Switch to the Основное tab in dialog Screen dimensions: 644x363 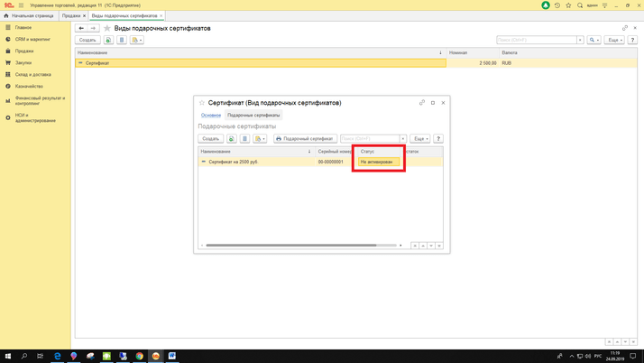pos(210,116)
